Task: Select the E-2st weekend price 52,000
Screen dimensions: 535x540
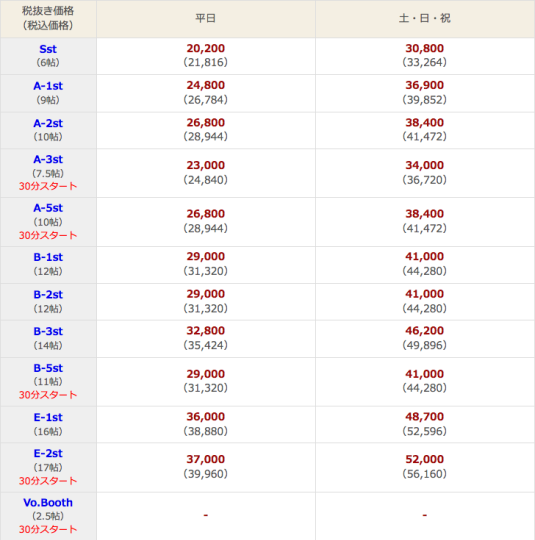Action: tap(424, 459)
